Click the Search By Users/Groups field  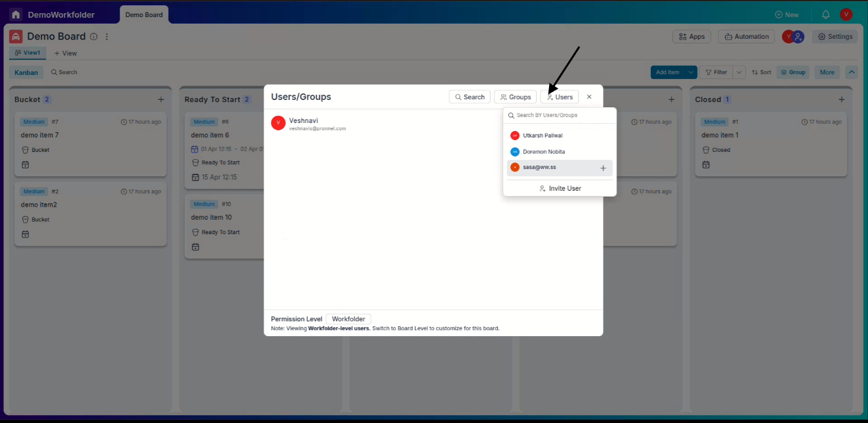(560, 115)
